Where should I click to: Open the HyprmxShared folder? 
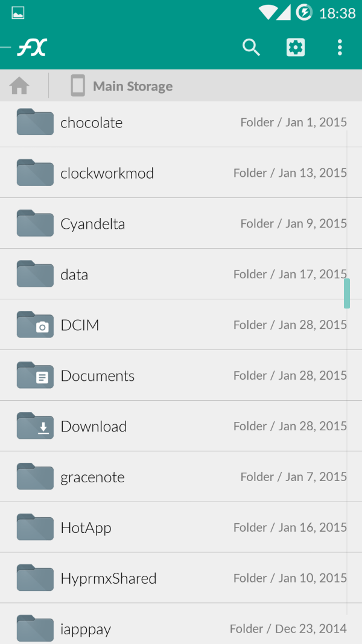[107, 578]
